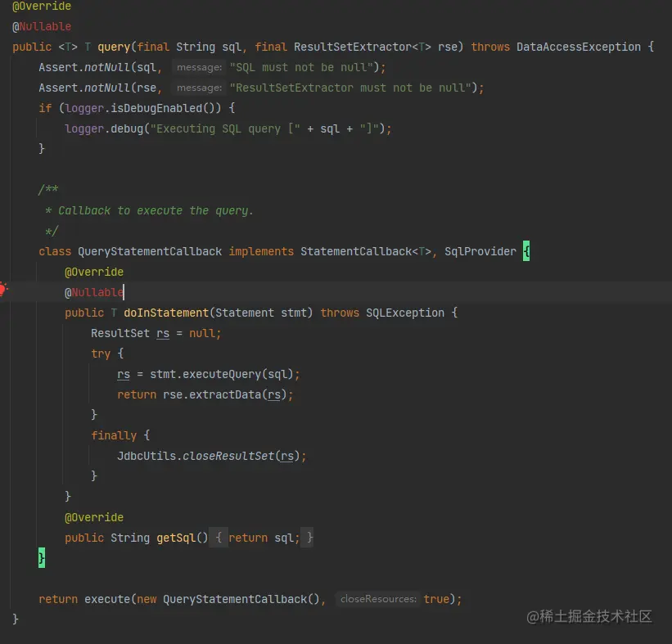This screenshot has height=644, width=672.
Task: Click the 'true' argument in the execute call
Action: (x=436, y=598)
